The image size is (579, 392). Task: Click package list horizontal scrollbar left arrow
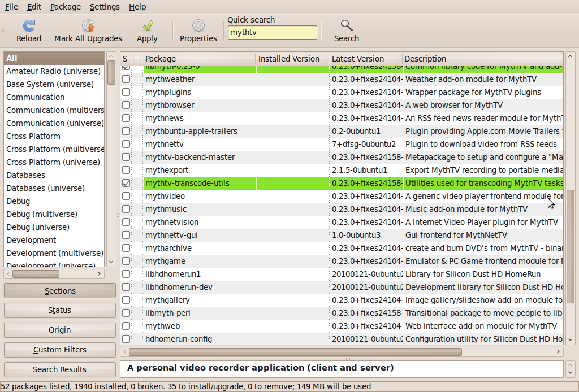(125, 352)
